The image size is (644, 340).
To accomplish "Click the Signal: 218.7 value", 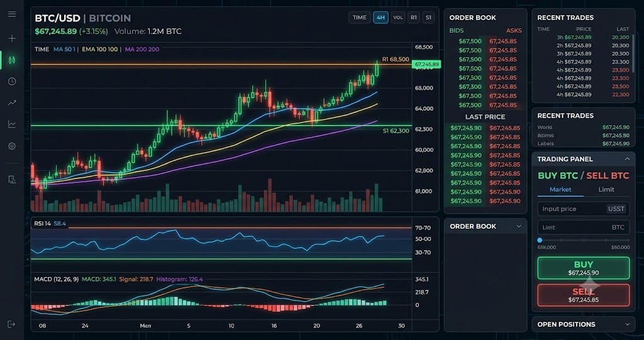I will pyautogui.click(x=136, y=279).
